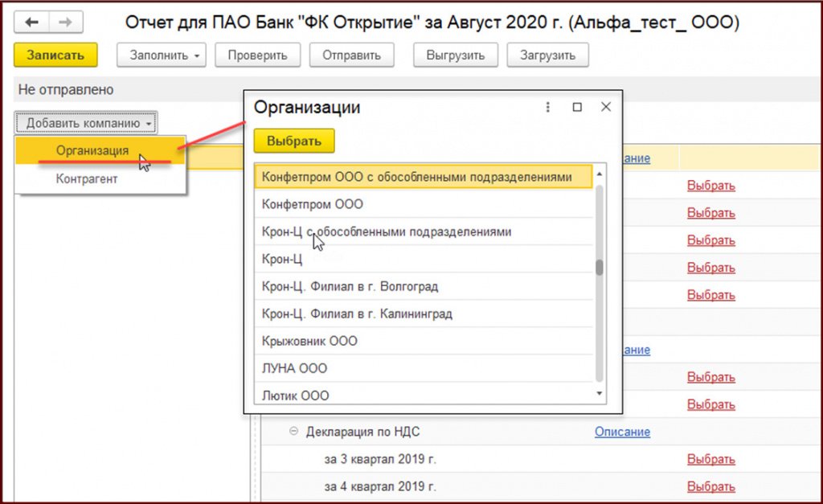Open the three-dot menu in Организации dialog
Viewport: 823px width, 504px height.
point(548,107)
